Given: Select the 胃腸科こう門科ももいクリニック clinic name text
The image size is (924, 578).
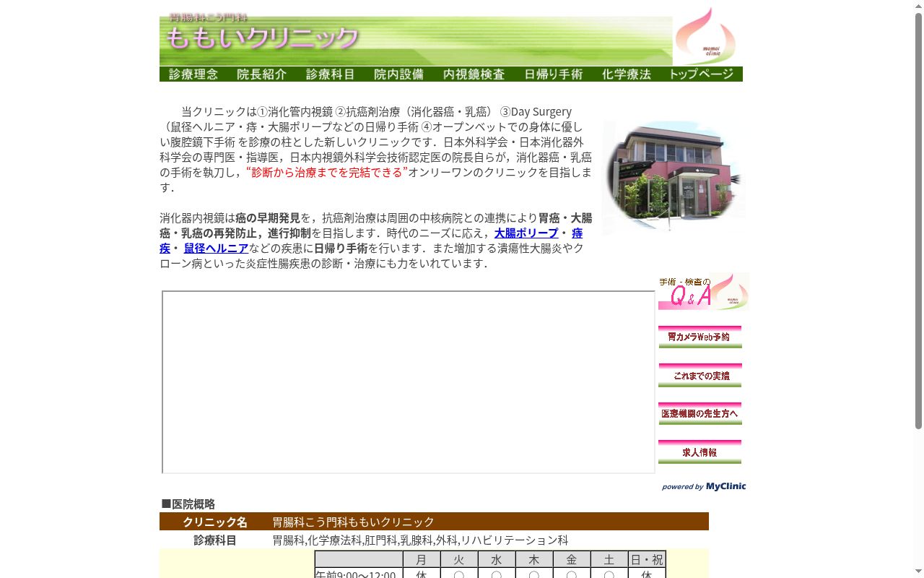Looking at the screenshot, I should click(x=353, y=522).
